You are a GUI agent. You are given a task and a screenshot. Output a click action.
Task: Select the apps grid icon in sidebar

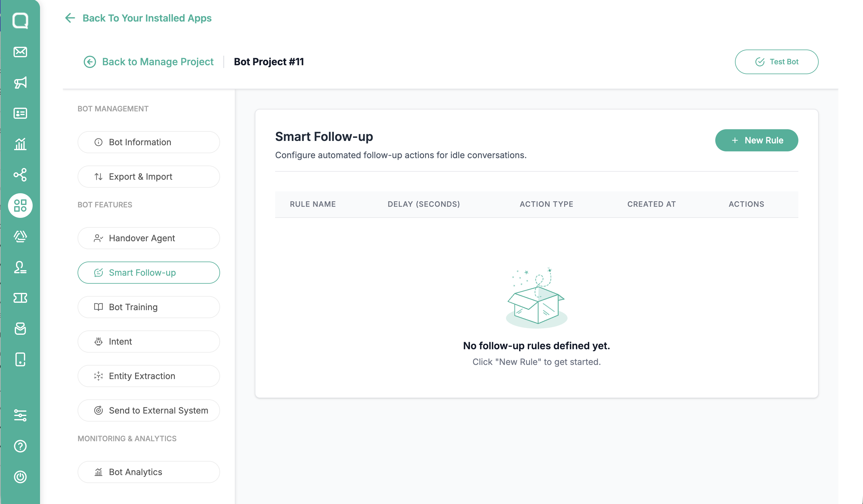[20, 206]
